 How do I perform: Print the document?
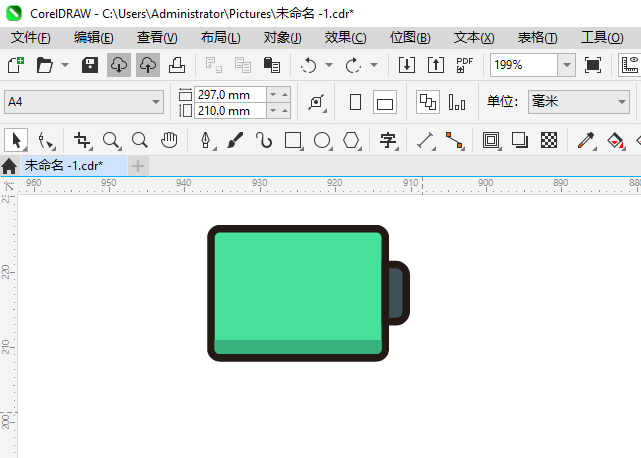177,65
